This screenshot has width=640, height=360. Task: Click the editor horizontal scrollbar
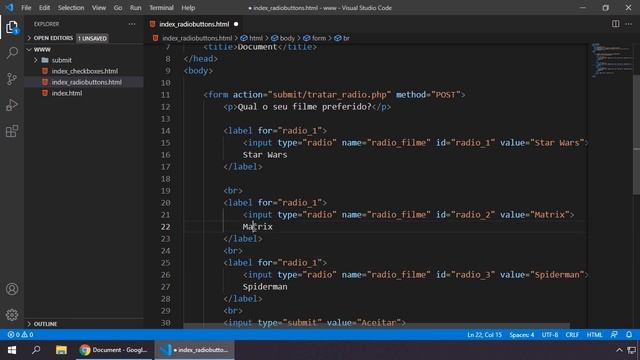(376, 326)
